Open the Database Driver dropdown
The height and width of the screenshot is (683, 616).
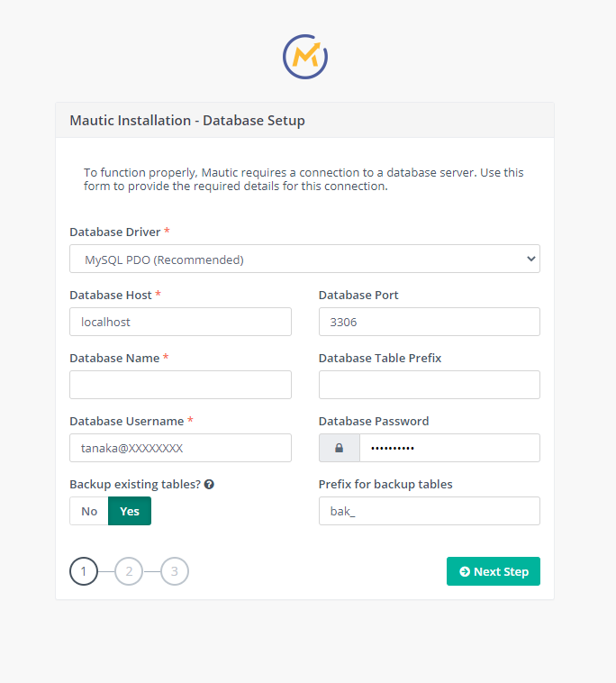click(x=304, y=260)
